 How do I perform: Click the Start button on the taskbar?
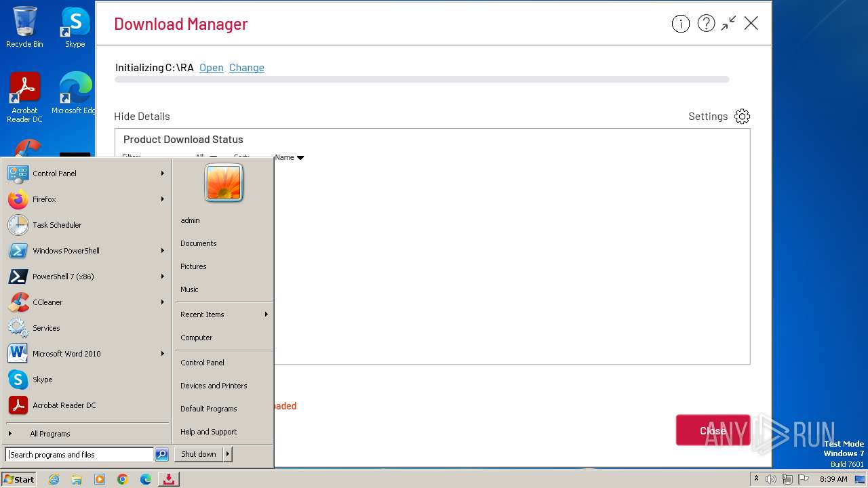pyautogui.click(x=19, y=479)
